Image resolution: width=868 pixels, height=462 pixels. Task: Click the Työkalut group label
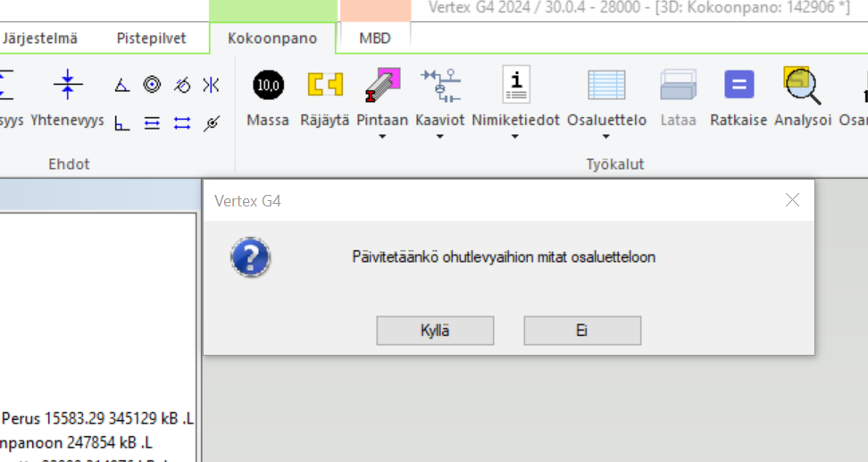[x=615, y=164]
